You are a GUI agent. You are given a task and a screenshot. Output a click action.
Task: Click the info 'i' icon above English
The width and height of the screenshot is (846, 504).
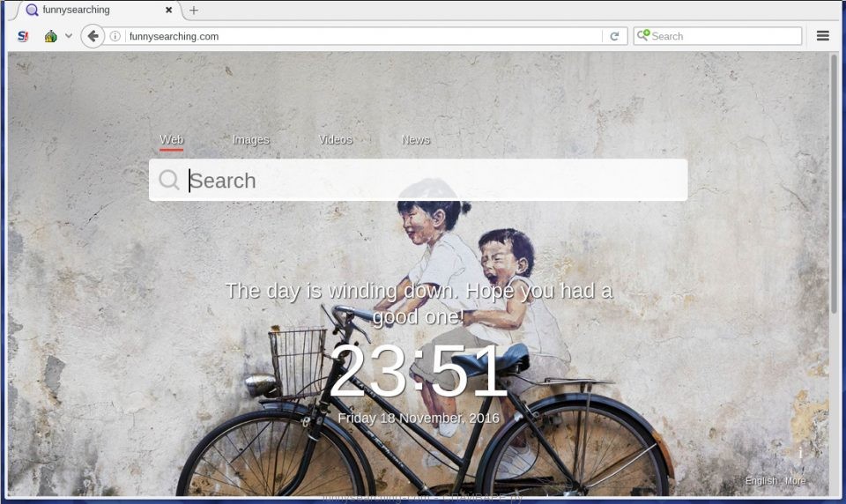[x=800, y=454]
